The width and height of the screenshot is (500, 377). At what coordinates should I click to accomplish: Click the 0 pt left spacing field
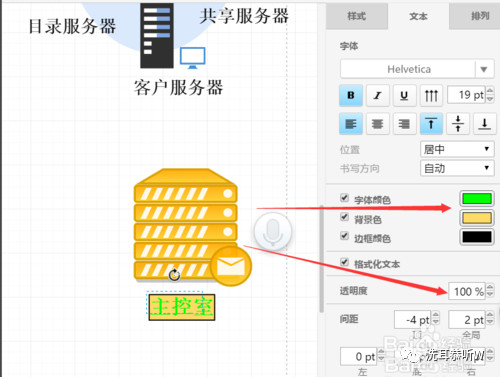pos(359,356)
